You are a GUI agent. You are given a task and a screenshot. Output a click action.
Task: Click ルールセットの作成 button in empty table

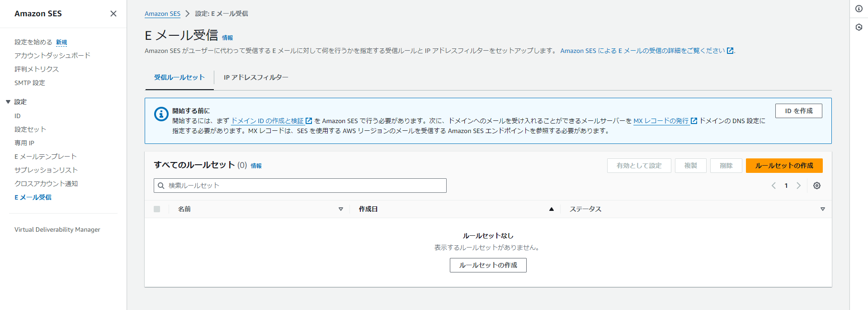click(488, 265)
